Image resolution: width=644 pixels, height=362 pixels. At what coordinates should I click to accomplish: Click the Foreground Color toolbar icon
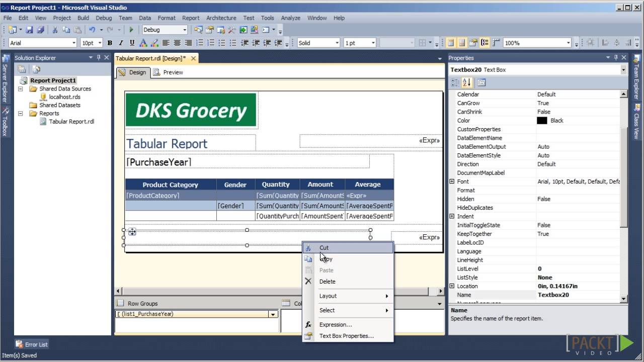click(143, 43)
